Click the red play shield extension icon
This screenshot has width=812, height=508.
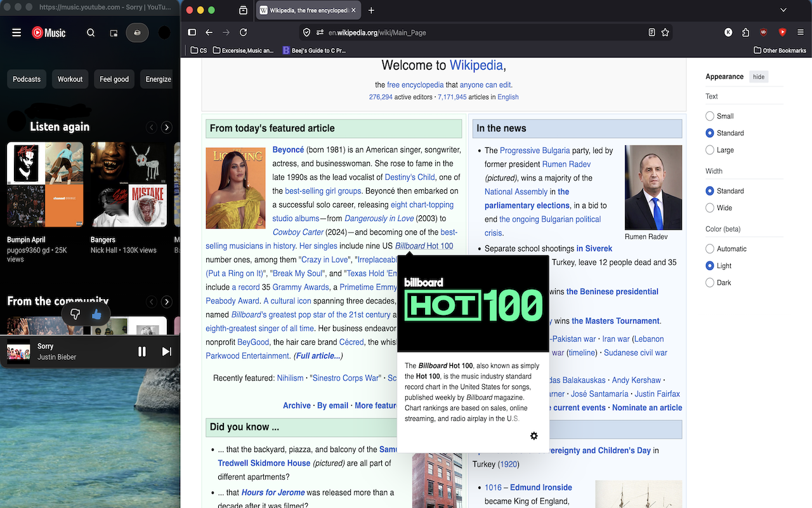click(x=782, y=32)
